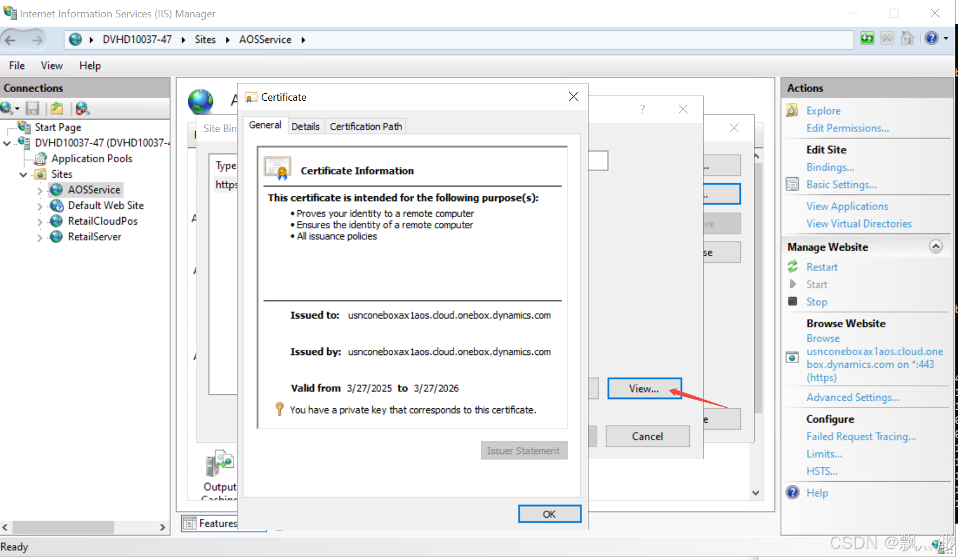Collapse the Manage Website section
958x560 pixels.
point(935,246)
